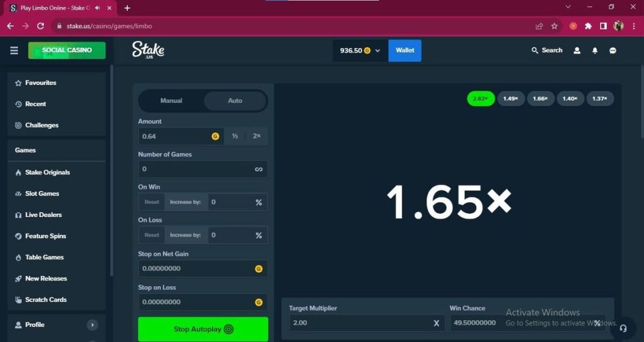Open the tab search dropdown chevron
This screenshot has width=644, height=342.
(x=568, y=7)
